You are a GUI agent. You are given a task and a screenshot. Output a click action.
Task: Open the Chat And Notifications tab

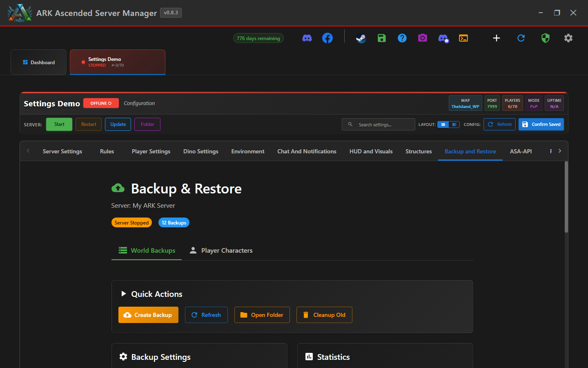tap(307, 151)
